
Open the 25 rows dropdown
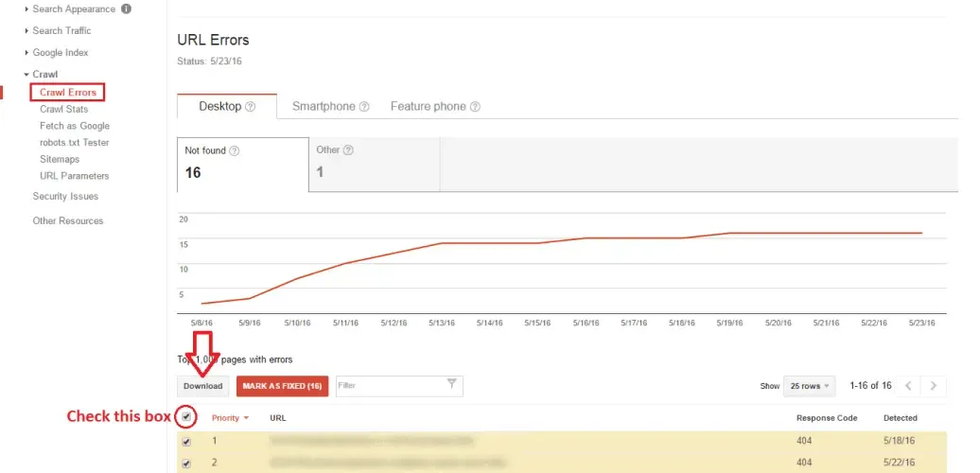[x=810, y=386]
